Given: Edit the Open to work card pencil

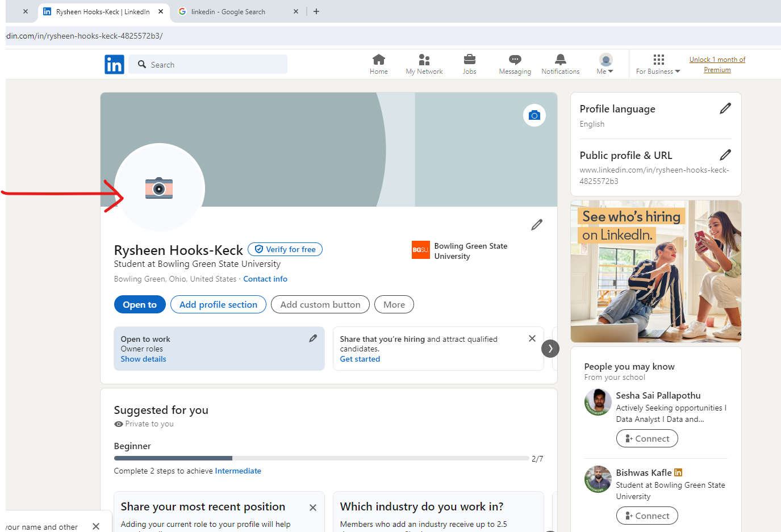Looking at the screenshot, I should (x=313, y=338).
